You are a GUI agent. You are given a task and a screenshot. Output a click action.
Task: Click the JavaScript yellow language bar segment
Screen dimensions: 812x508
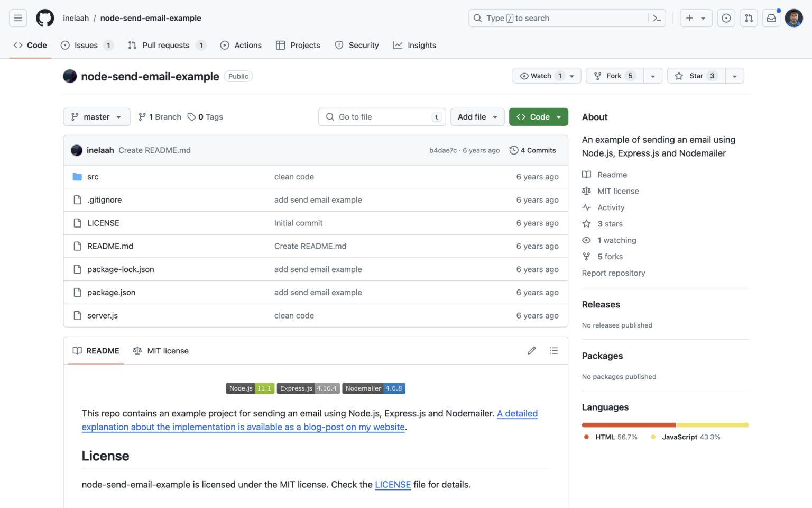713,425
